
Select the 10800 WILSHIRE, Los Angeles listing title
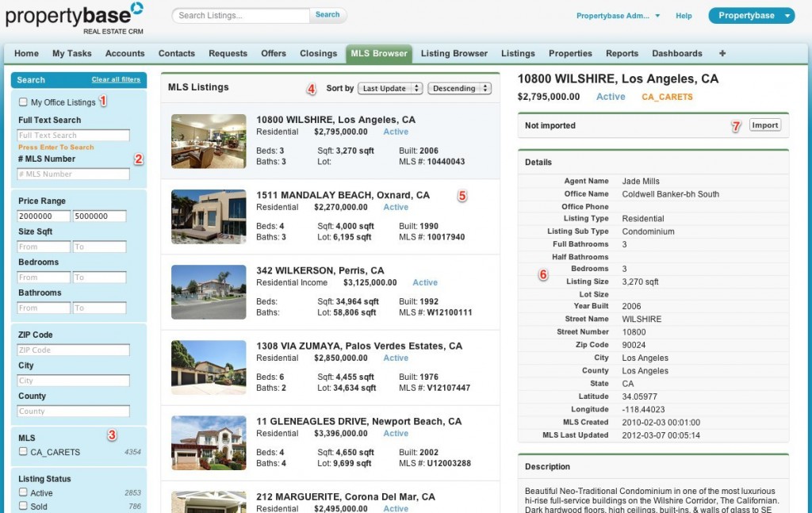[x=335, y=120]
